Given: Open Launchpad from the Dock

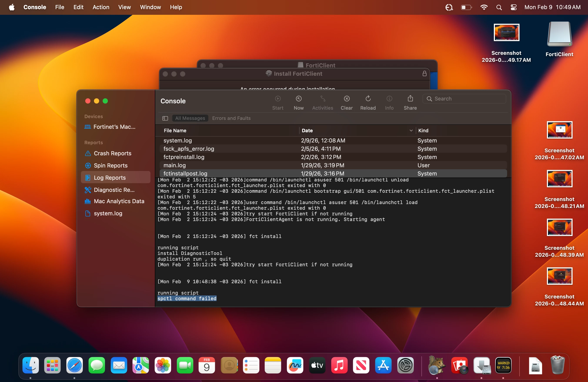Looking at the screenshot, I should 52,365.
